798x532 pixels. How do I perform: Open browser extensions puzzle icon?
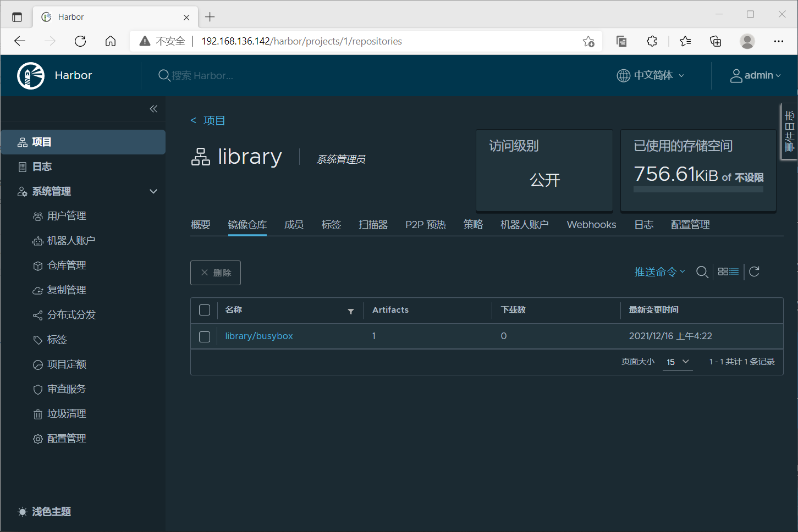pyautogui.click(x=652, y=41)
